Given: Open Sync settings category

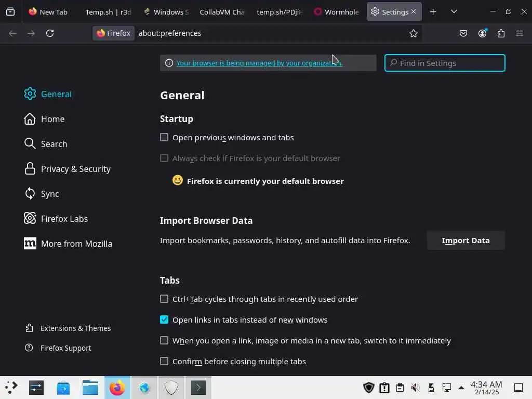Looking at the screenshot, I should click(42, 194).
